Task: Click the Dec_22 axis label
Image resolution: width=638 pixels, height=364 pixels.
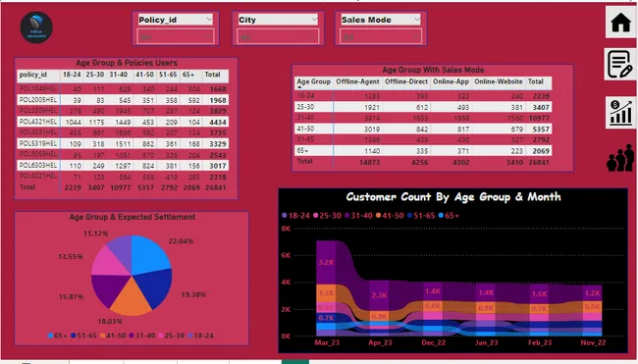Action: pyautogui.click(x=433, y=342)
